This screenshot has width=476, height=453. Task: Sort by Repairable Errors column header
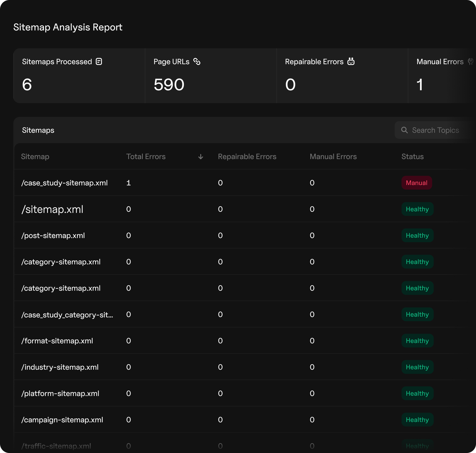(x=247, y=157)
